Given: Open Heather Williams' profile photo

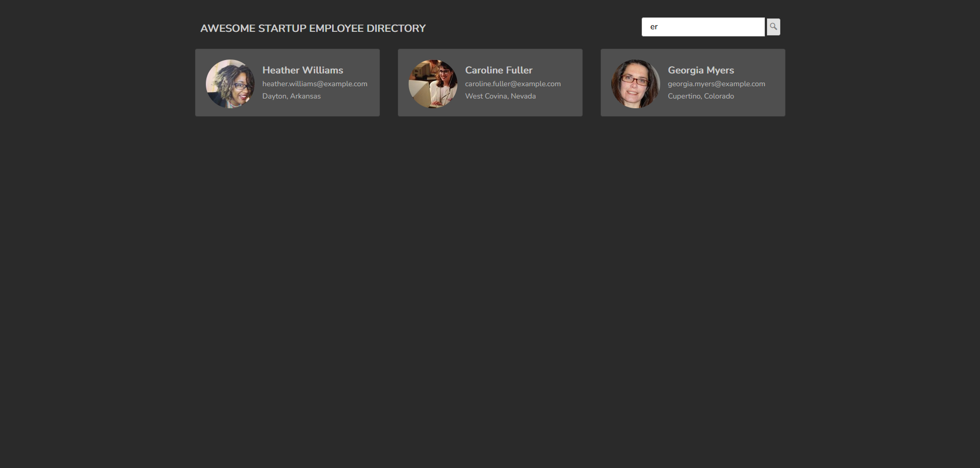Looking at the screenshot, I should point(229,83).
